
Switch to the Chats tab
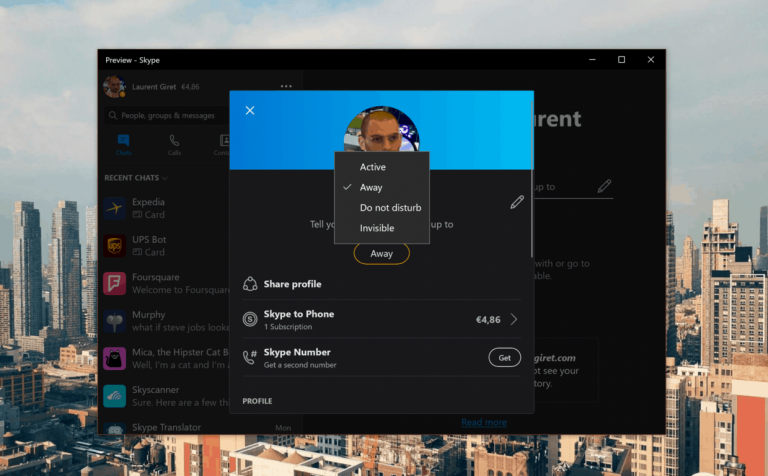(x=123, y=145)
